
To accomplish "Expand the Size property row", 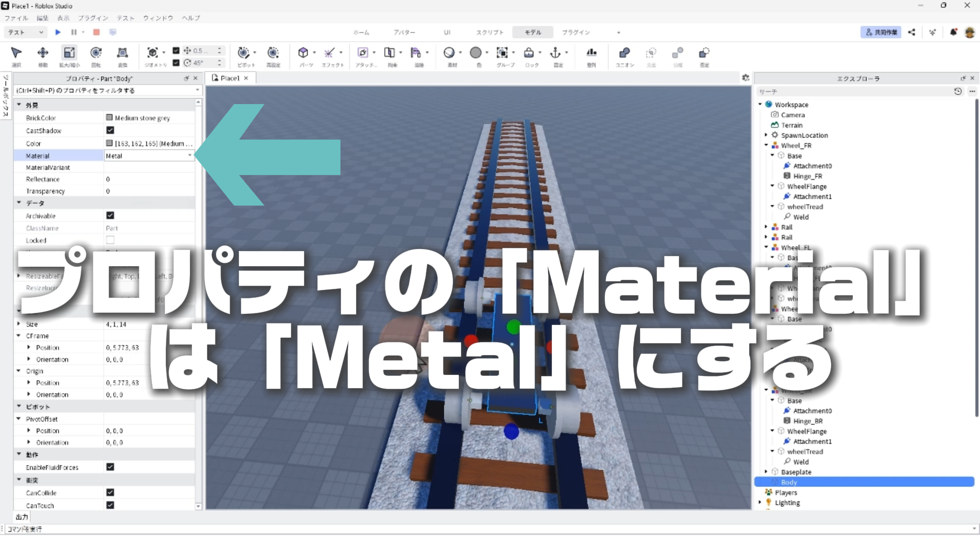I will pyautogui.click(x=19, y=324).
